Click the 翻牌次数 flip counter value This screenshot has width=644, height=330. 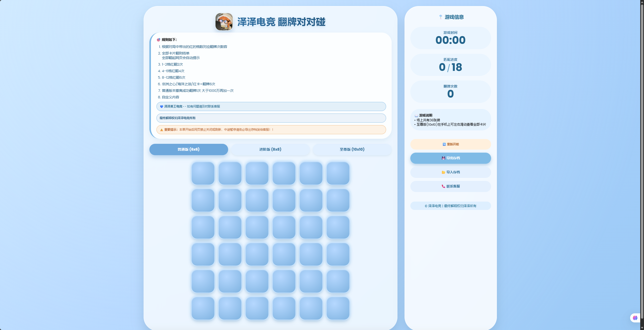(x=450, y=94)
